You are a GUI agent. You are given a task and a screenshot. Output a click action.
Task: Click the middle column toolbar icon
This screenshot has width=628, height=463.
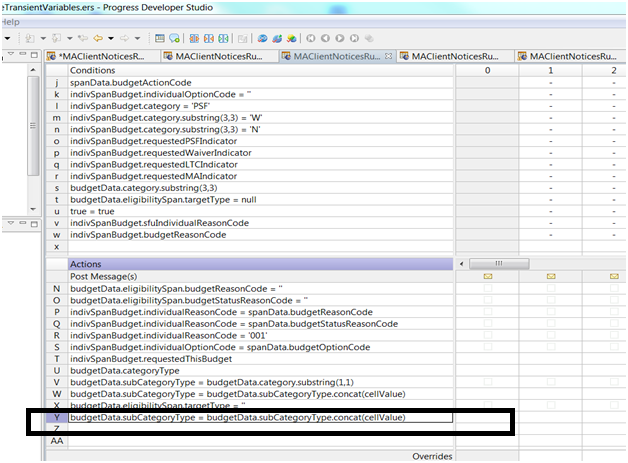209,38
